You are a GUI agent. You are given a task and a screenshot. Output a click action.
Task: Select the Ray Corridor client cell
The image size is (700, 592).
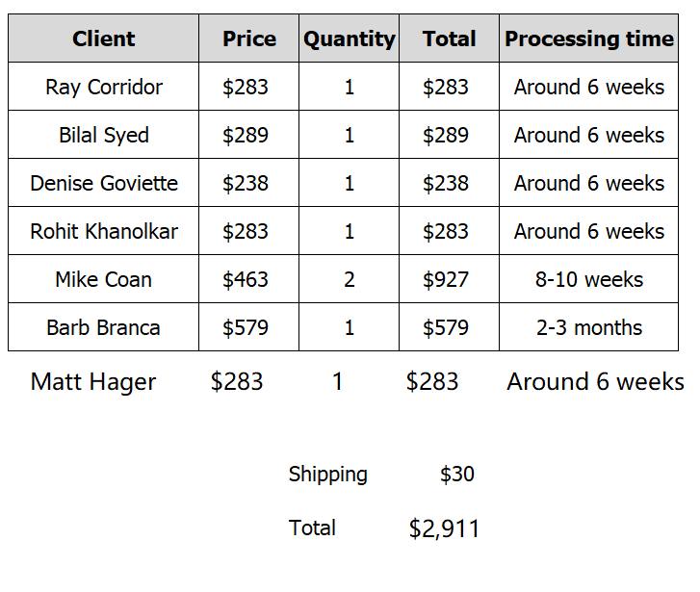point(103,87)
